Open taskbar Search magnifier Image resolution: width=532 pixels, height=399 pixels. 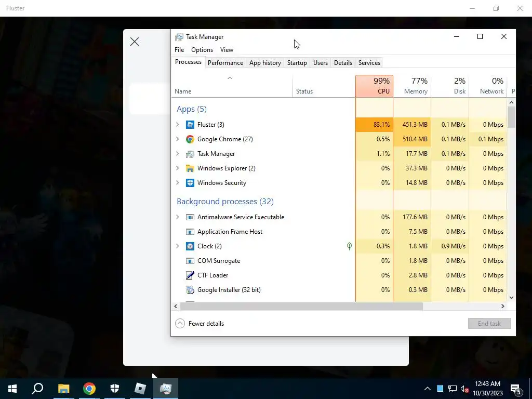37,389
